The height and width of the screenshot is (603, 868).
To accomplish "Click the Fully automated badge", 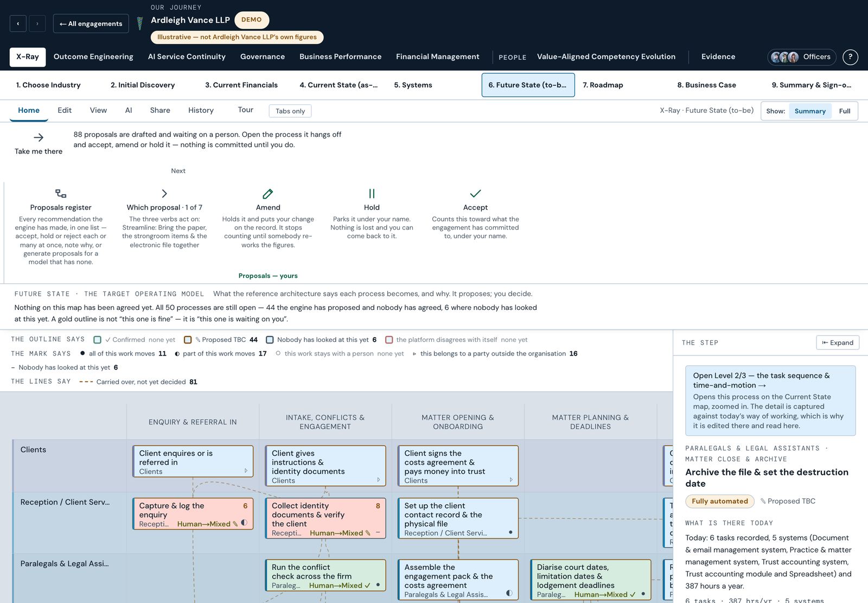I will click(720, 501).
